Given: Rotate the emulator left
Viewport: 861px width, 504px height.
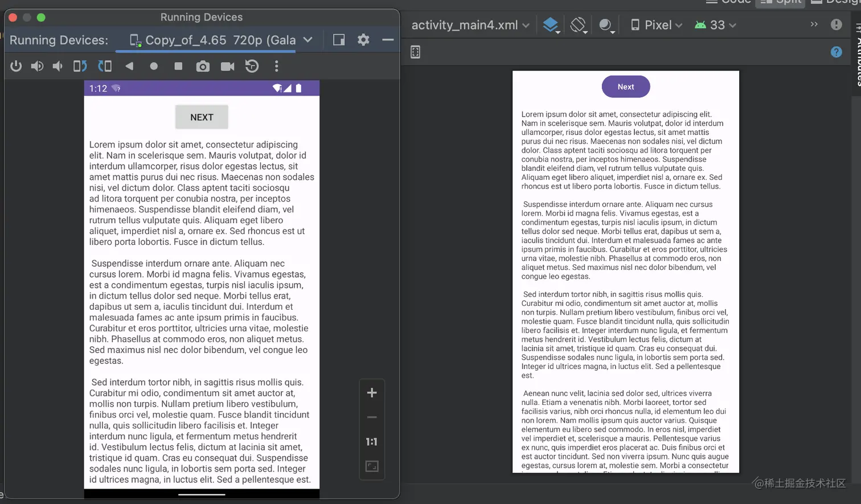Looking at the screenshot, I should point(80,66).
